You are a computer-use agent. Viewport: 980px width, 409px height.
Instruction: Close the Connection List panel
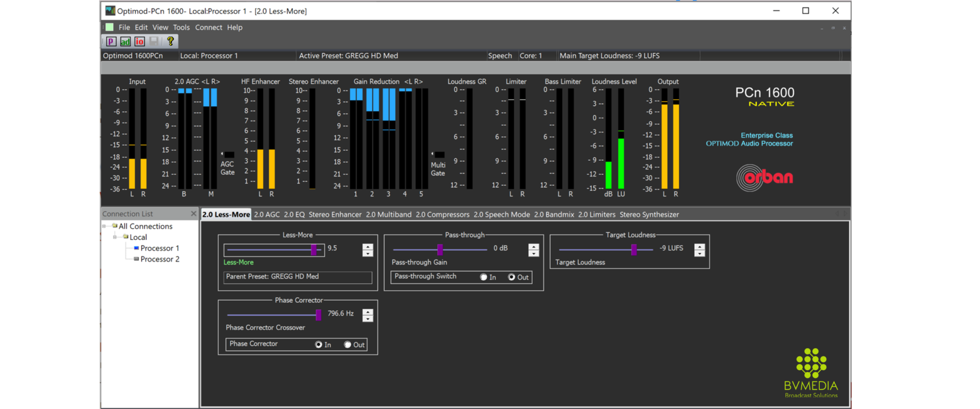(193, 213)
